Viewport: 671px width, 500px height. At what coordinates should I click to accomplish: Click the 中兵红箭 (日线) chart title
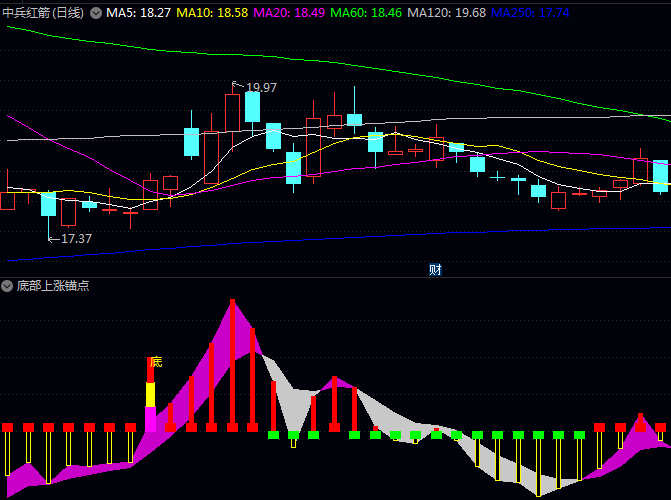43,13
